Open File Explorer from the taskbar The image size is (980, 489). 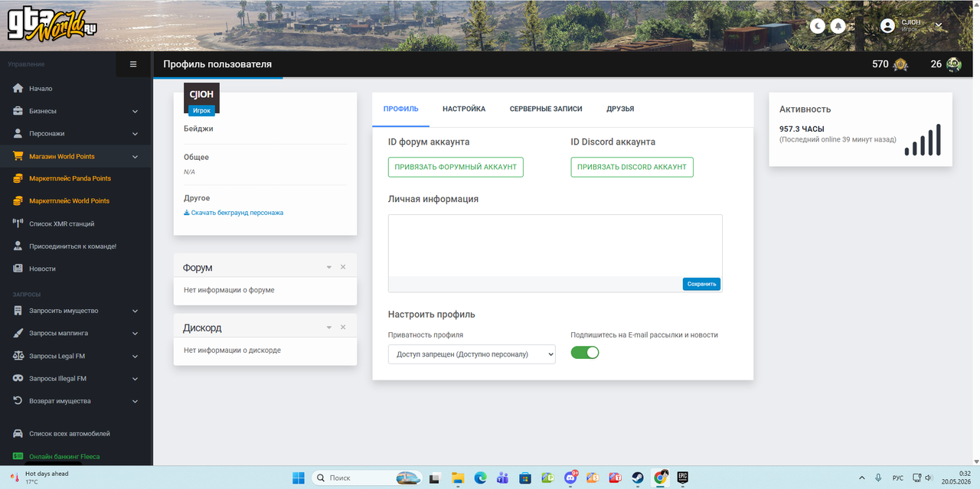[x=457, y=478]
